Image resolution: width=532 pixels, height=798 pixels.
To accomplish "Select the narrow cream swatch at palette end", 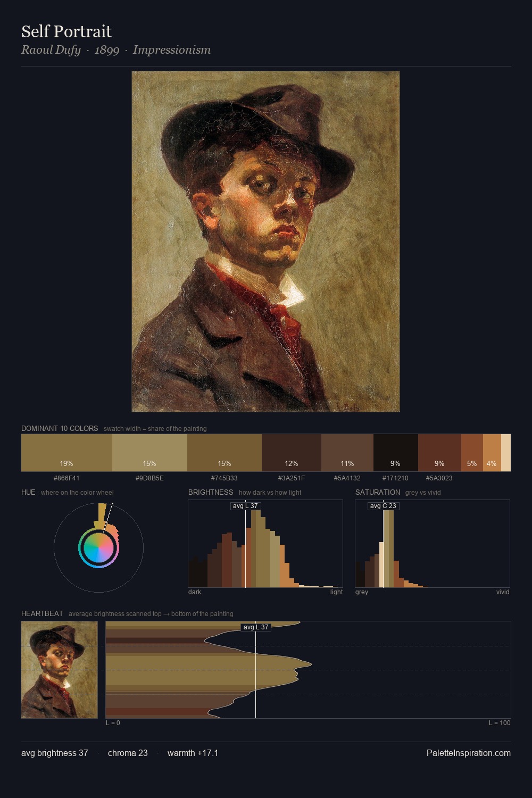I will (x=506, y=453).
